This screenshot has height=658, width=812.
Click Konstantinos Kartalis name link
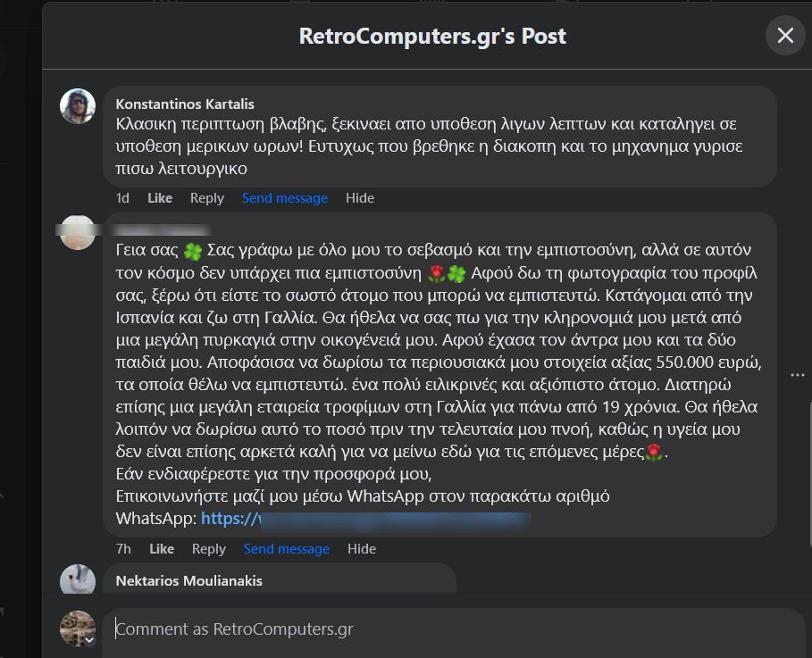point(185,104)
